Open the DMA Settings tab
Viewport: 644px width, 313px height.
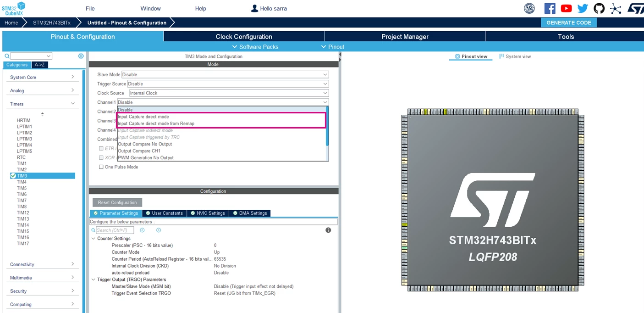pyautogui.click(x=250, y=213)
